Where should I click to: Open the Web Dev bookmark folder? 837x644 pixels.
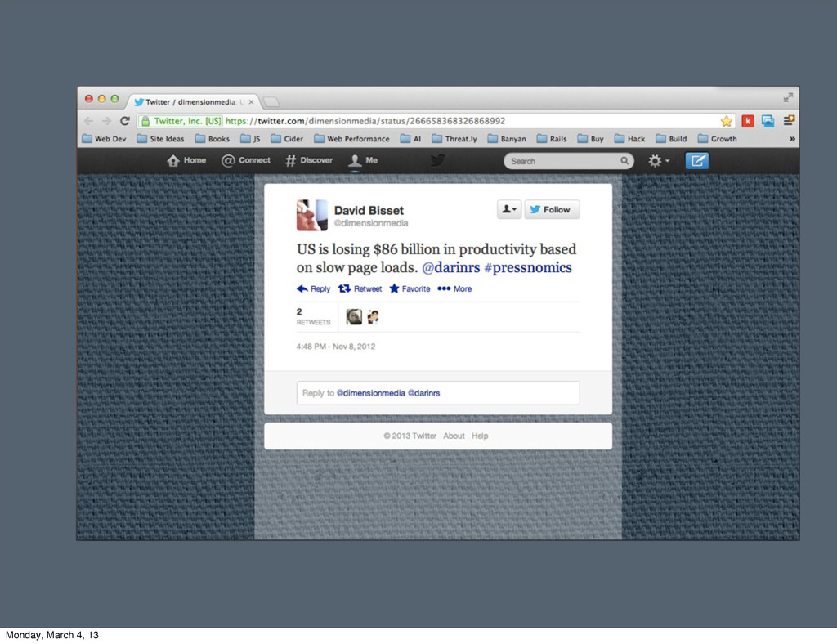[x=104, y=139]
